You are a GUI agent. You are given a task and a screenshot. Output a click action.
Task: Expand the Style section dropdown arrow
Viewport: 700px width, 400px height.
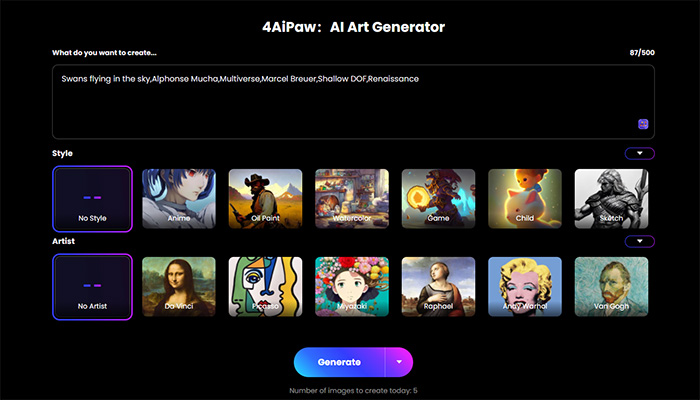(x=640, y=153)
